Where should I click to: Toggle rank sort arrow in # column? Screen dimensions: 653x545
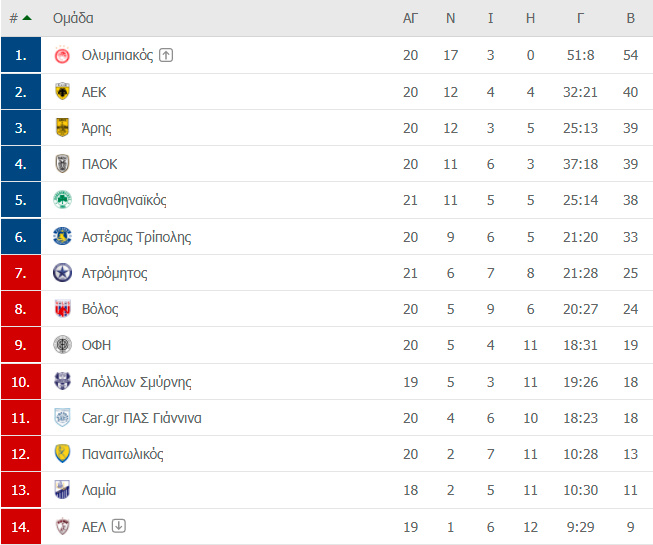click(27, 18)
